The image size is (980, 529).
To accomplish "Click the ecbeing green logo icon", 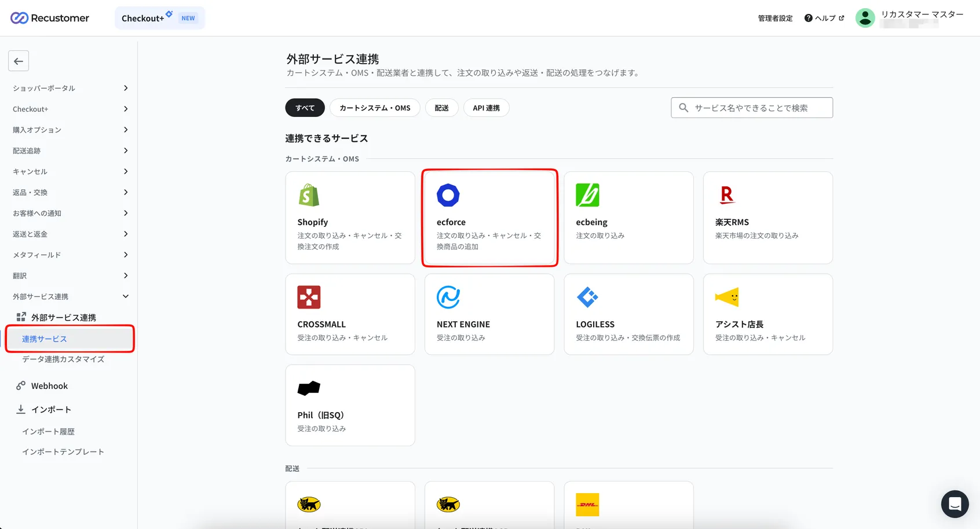I will [x=587, y=195].
